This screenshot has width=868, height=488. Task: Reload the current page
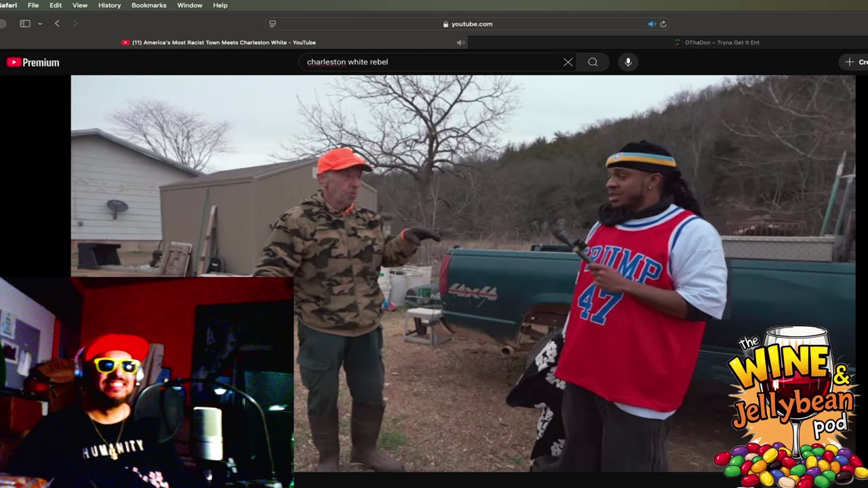point(663,24)
